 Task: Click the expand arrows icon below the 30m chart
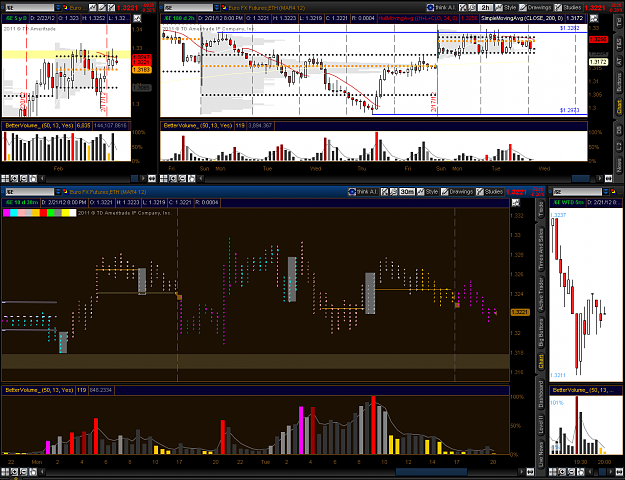click(x=531, y=472)
